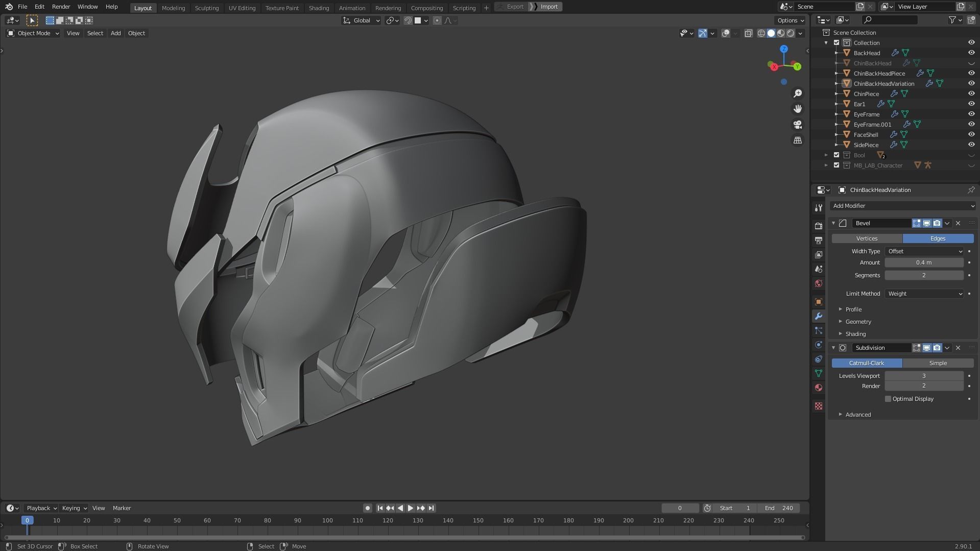Open the Object Data mesh properties tab
The image size is (980, 551).
(819, 373)
